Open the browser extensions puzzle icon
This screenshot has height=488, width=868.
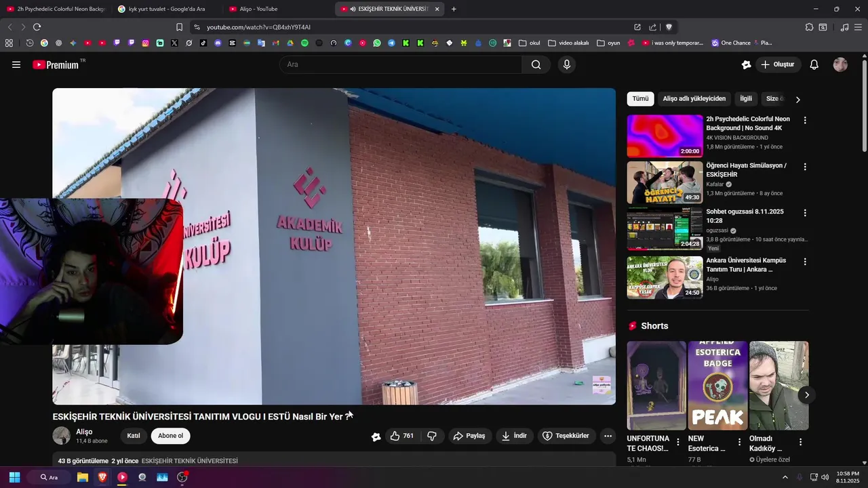tap(809, 27)
